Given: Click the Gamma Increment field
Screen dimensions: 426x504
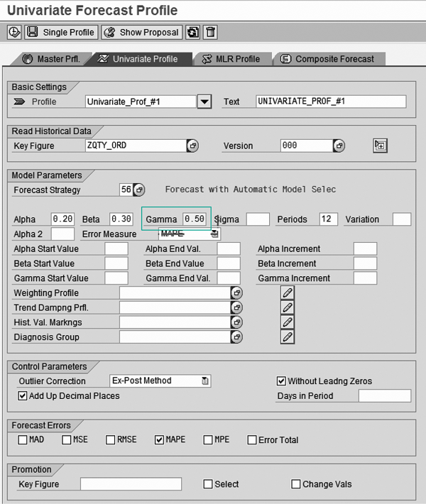Looking at the screenshot, I should click(365, 278).
